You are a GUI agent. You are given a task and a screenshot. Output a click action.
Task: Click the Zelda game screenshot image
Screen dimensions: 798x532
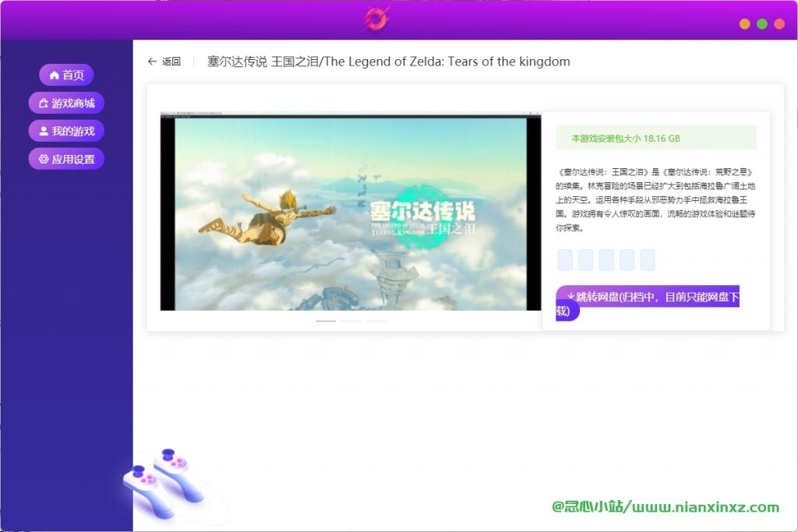point(351,212)
